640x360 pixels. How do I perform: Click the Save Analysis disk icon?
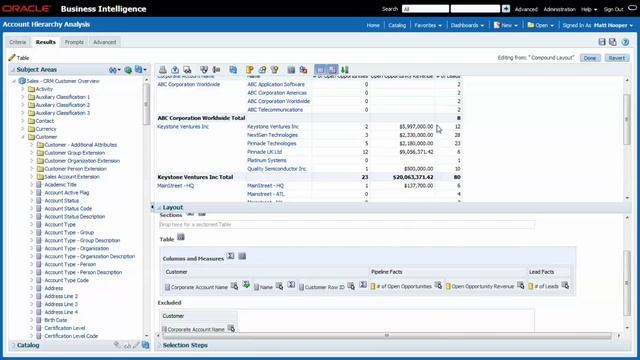coord(602,42)
